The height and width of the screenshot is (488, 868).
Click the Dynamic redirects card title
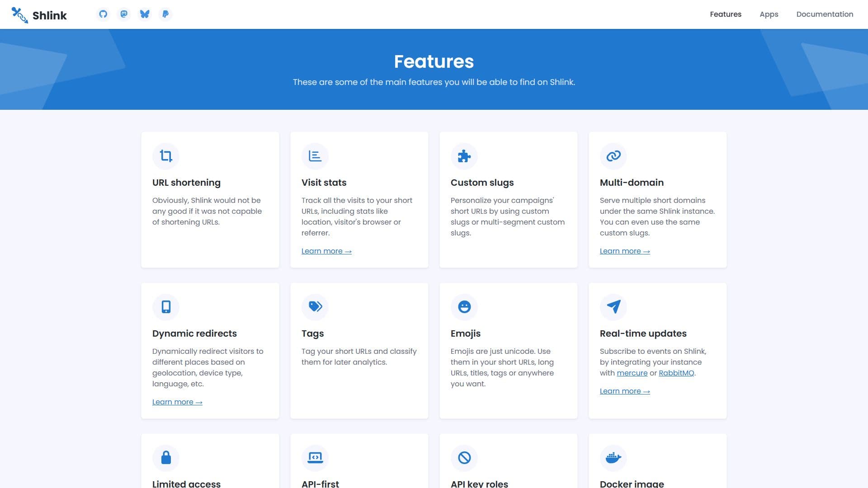[x=194, y=333]
